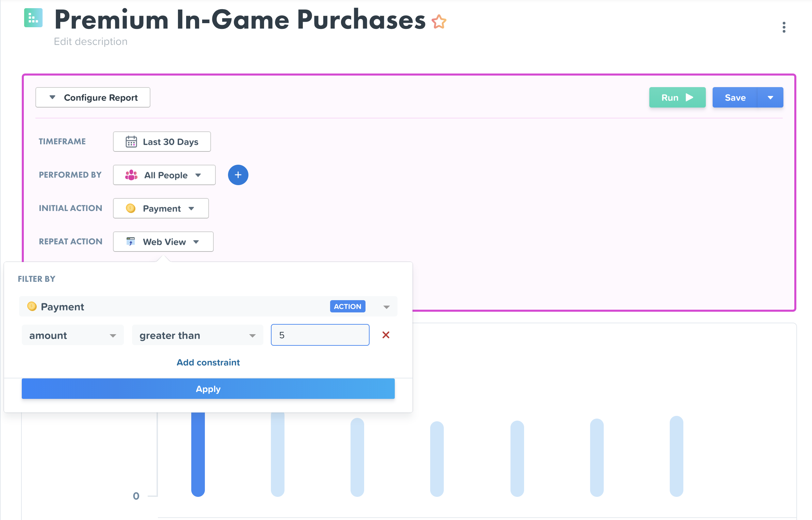Click the green report type icon
812x520 pixels.
(33, 18)
